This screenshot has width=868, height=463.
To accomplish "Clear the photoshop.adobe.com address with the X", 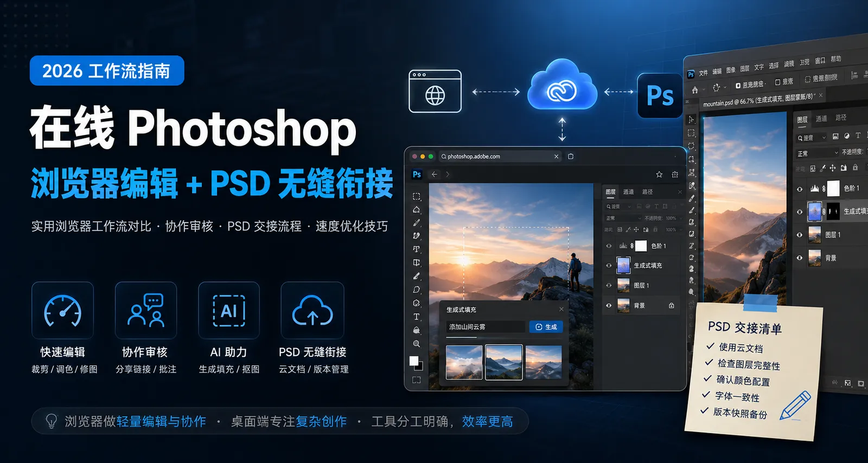I will [x=556, y=156].
